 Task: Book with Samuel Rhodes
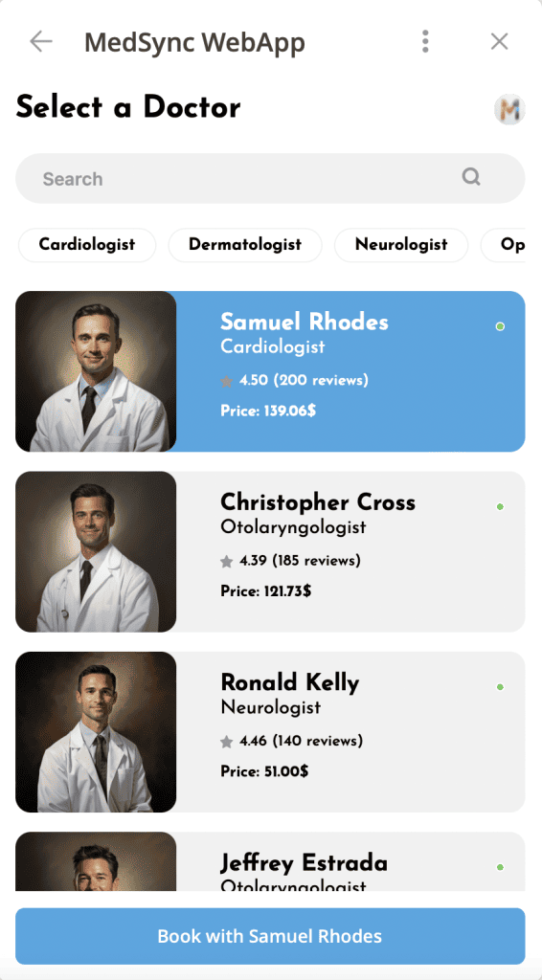[270, 936]
